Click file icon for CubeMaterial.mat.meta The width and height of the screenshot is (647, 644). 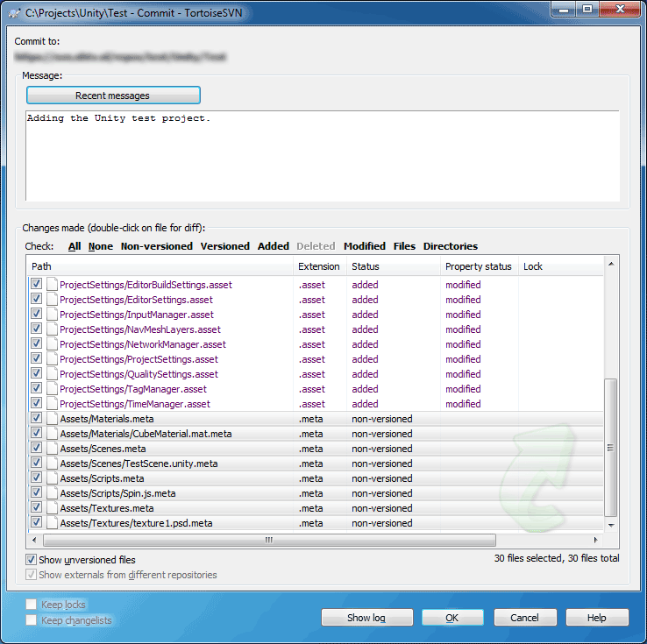[52, 434]
